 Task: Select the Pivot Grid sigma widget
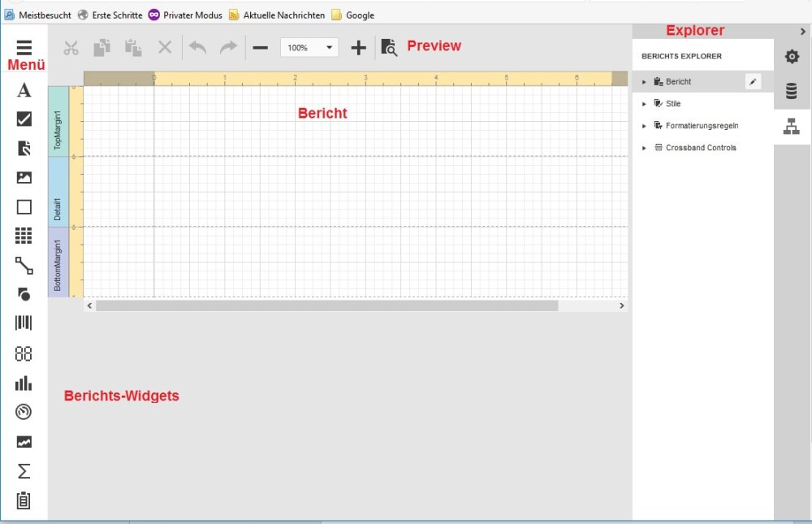click(x=24, y=471)
